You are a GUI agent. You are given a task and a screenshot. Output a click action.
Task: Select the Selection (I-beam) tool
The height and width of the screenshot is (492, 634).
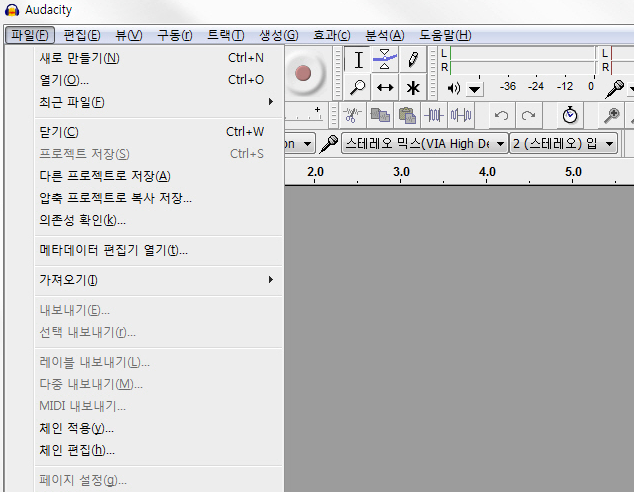pos(358,60)
